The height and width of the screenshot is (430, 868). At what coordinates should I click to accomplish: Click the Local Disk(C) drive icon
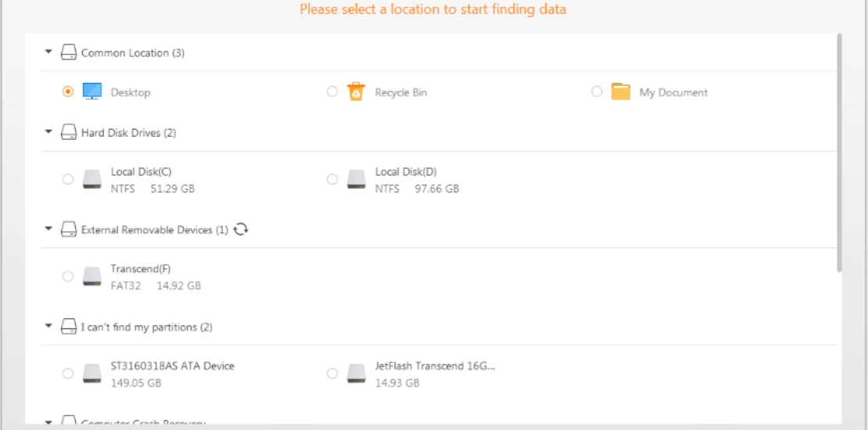[x=92, y=179]
